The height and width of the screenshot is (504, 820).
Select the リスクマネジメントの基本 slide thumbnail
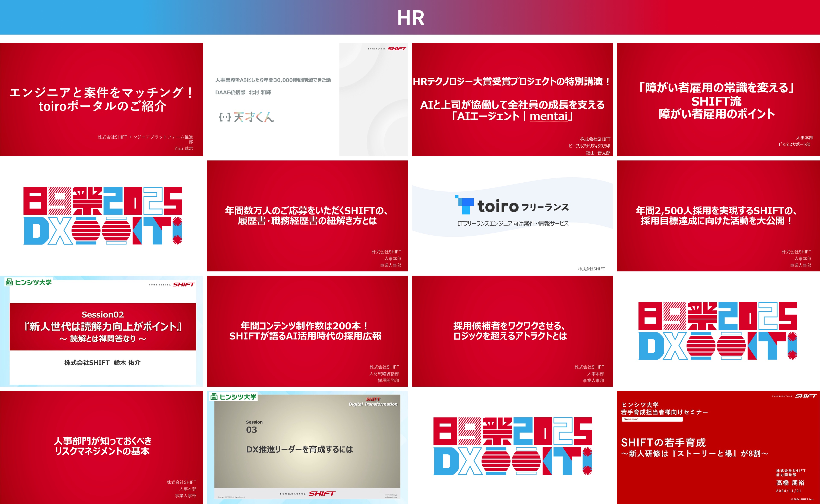101,447
